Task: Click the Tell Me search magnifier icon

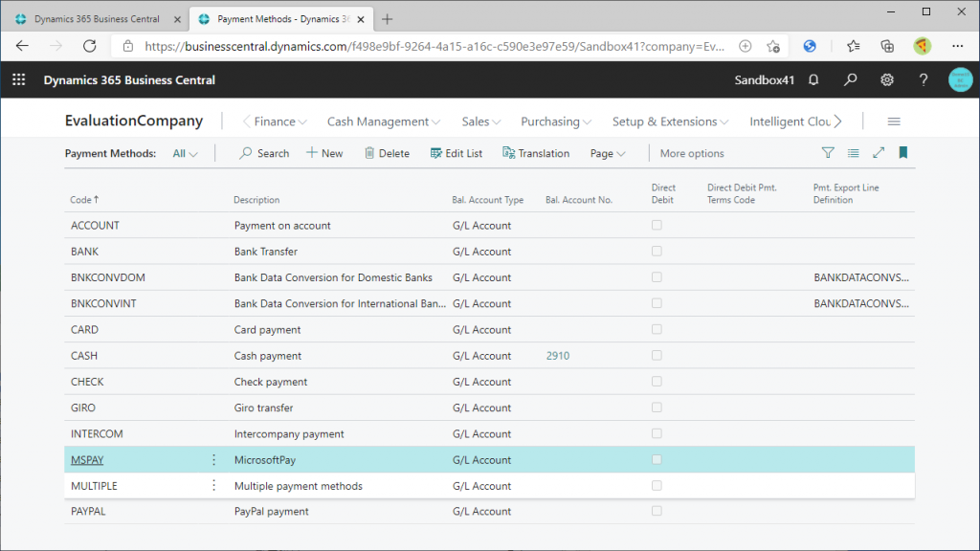Action: tap(850, 80)
